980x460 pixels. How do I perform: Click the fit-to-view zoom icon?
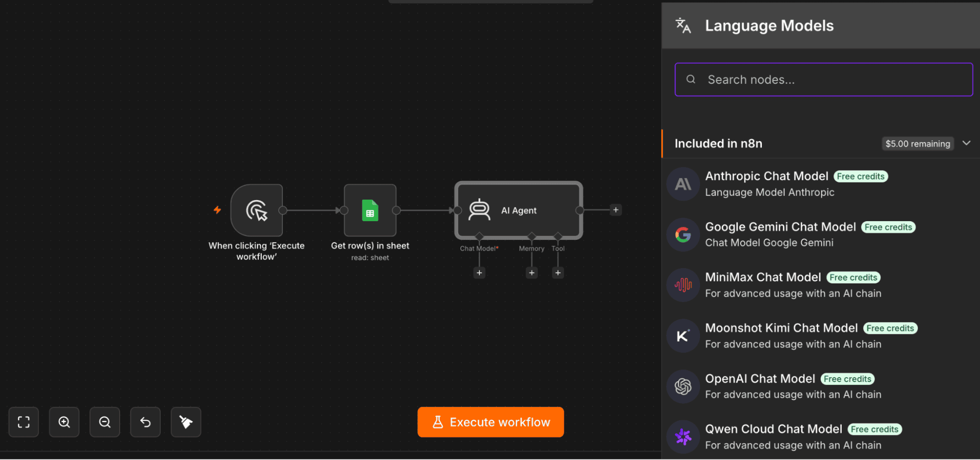(24, 422)
